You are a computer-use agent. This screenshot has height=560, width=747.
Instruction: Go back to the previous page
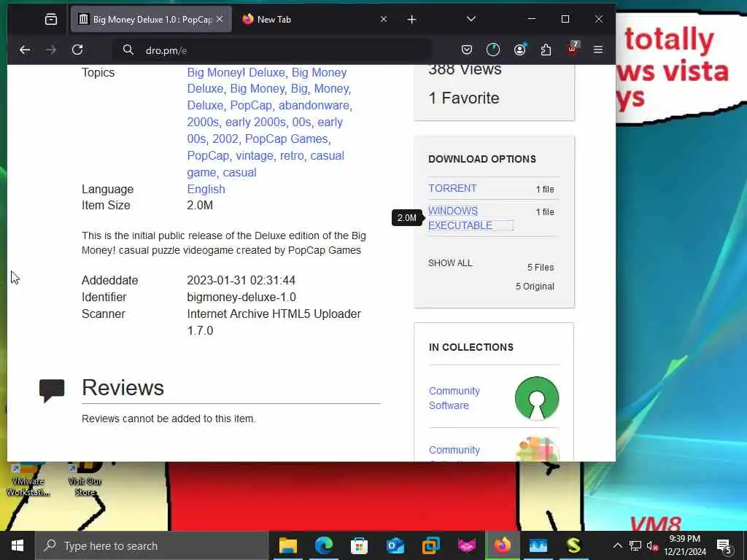point(25,50)
